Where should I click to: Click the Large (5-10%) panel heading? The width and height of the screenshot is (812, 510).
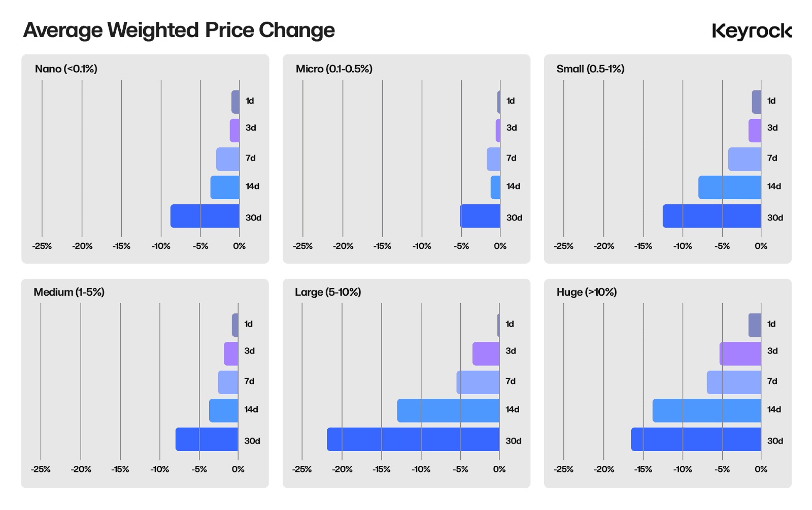pyautogui.click(x=328, y=292)
